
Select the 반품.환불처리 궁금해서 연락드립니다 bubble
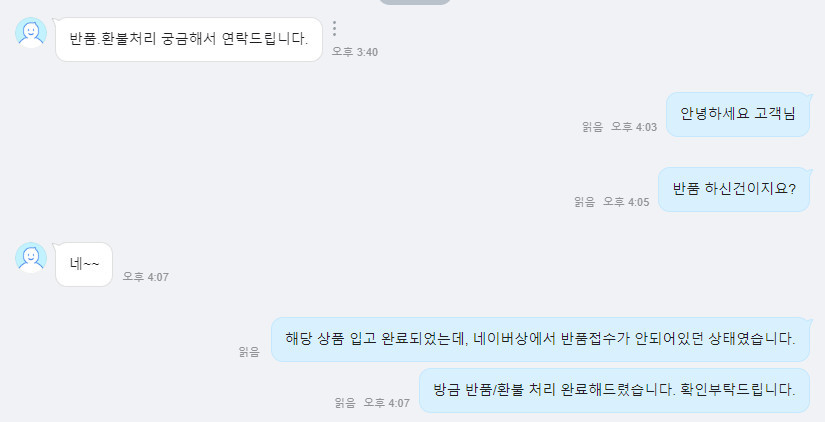(x=189, y=39)
